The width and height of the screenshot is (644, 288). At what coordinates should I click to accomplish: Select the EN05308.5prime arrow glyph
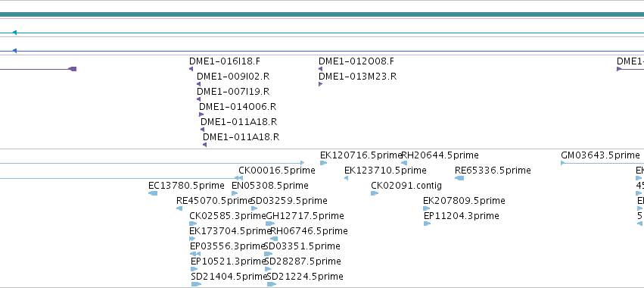click(235, 193)
